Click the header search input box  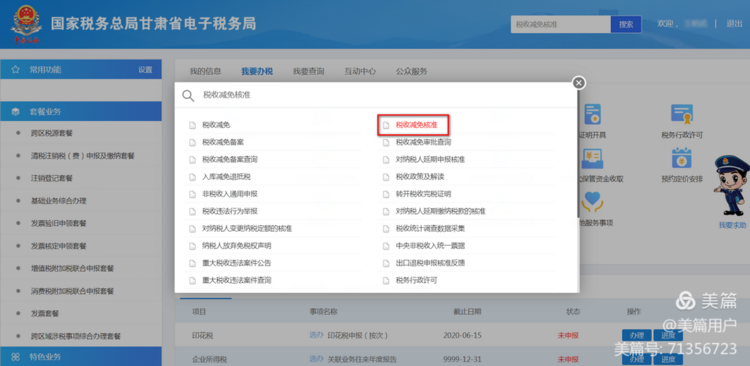[x=561, y=24]
